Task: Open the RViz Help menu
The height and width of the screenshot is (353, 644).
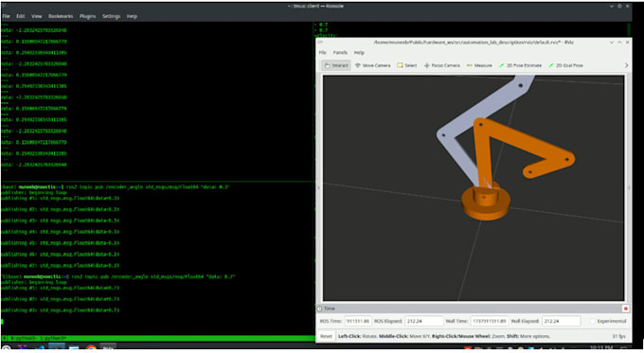Action: [x=359, y=53]
